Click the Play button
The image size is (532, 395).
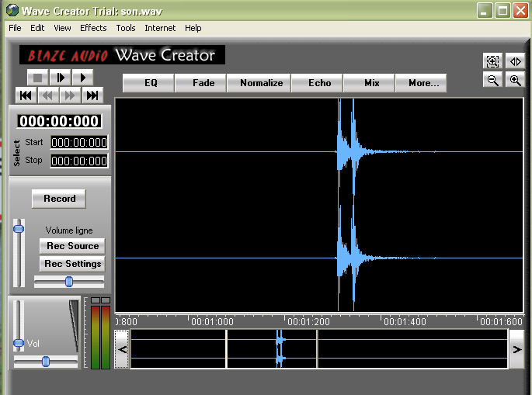[x=82, y=78]
